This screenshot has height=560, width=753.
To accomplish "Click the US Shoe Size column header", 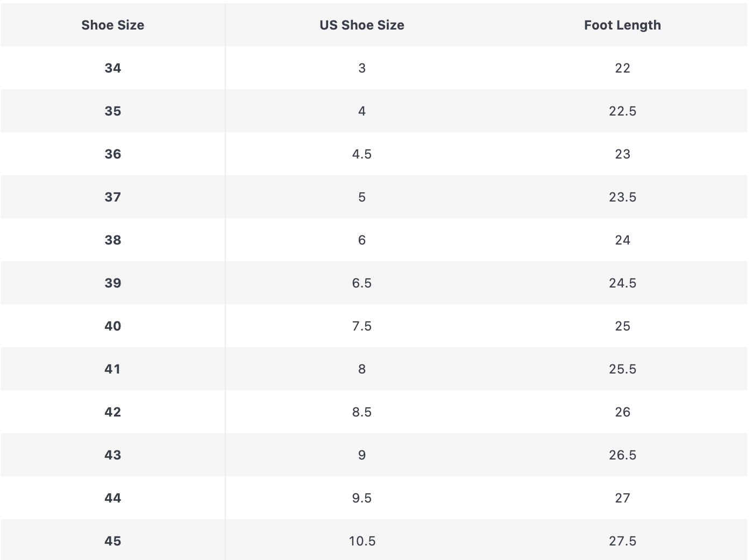I will [x=361, y=25].
